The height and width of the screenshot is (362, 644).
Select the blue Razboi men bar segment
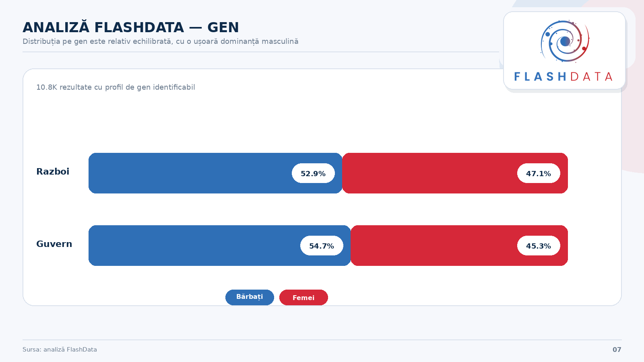(189, 173)
